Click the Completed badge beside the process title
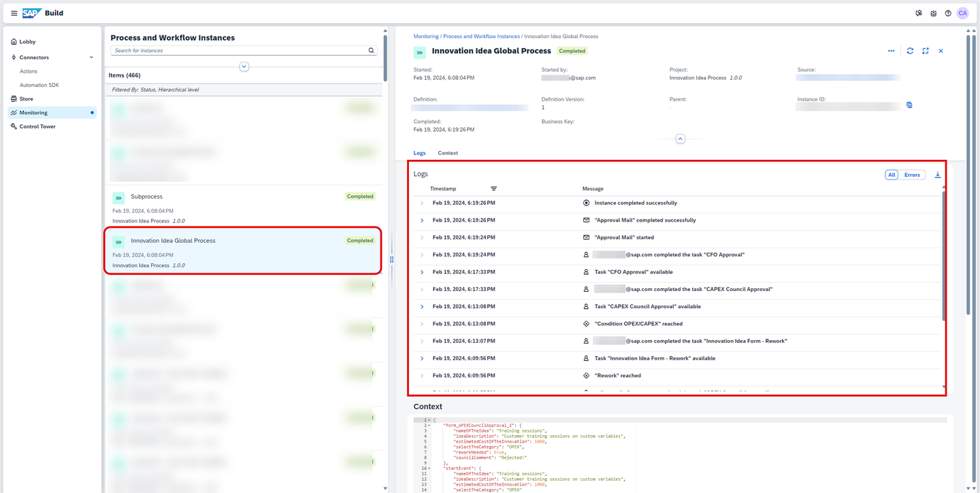 (572, 51)
